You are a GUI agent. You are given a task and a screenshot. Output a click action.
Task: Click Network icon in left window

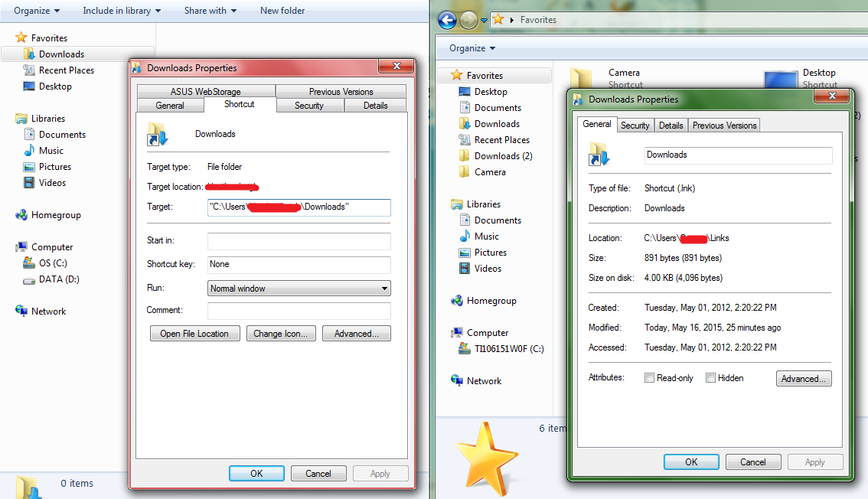[x=21, y=311]
